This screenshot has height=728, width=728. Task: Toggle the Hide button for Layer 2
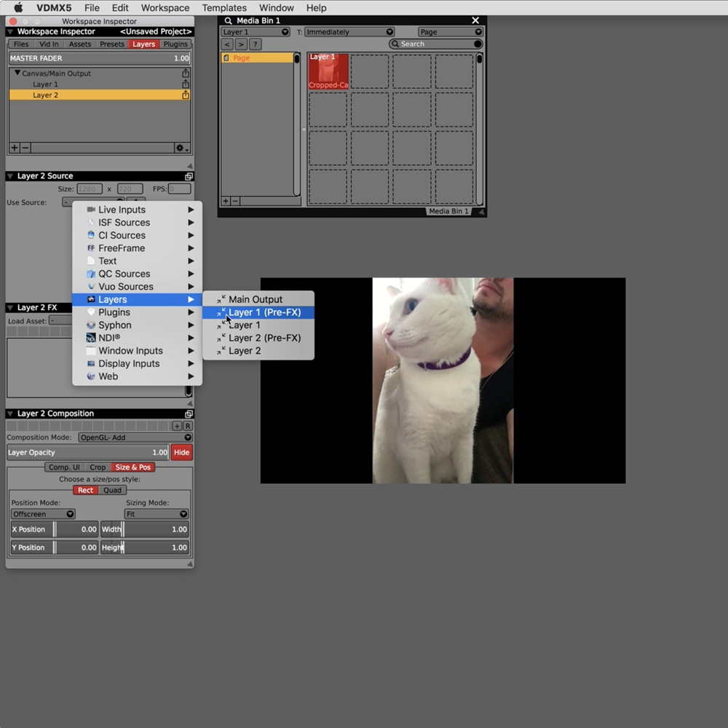(x=181, y=452)
